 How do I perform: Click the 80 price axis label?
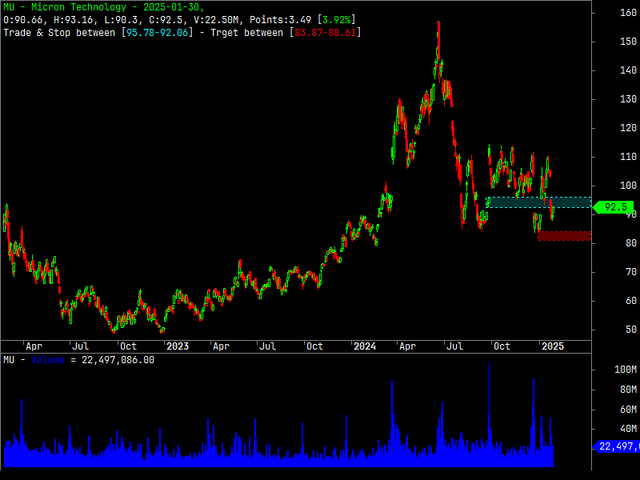pos(631,243)
